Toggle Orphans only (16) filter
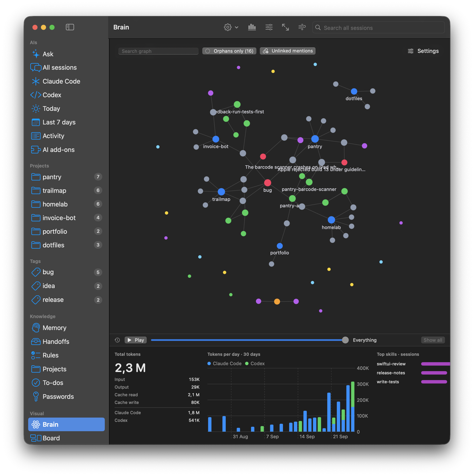The height and width of the screenshot is (476, 474). [229, 51]
